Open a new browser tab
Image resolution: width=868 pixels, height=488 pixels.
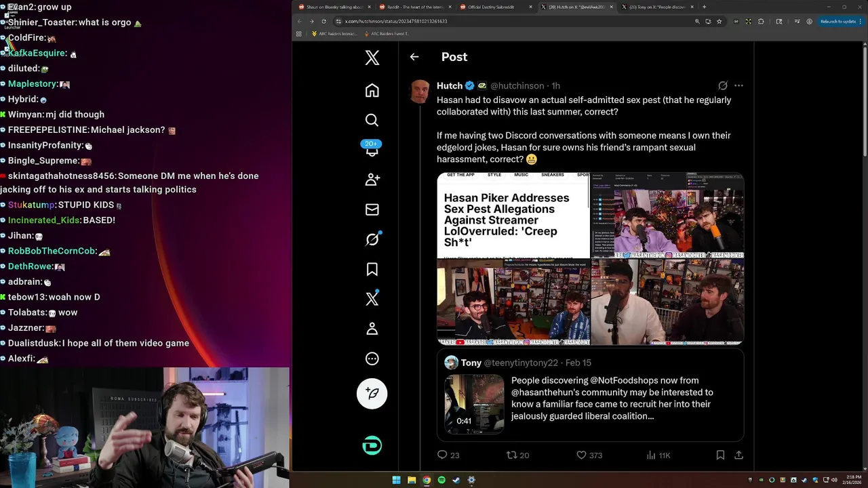(x=704, y=7)
